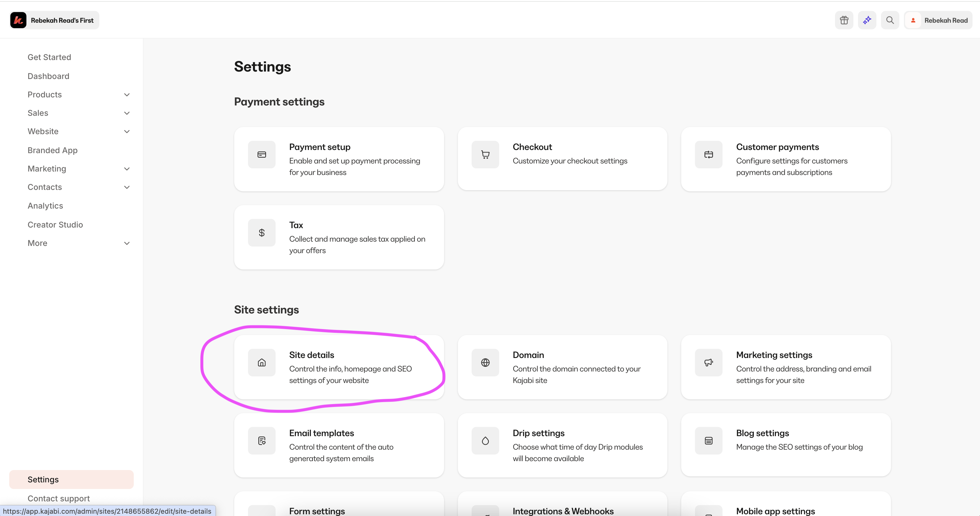Click the Sales sidebar label
This screenshot has width=980, height=516.
38,113
